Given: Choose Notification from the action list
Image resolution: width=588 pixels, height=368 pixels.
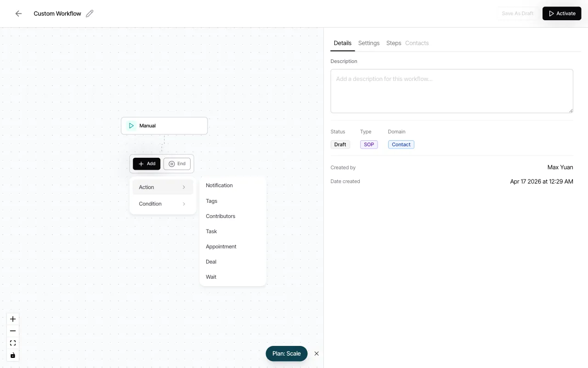Looking at the screenshot, I should tap(219, 185).
